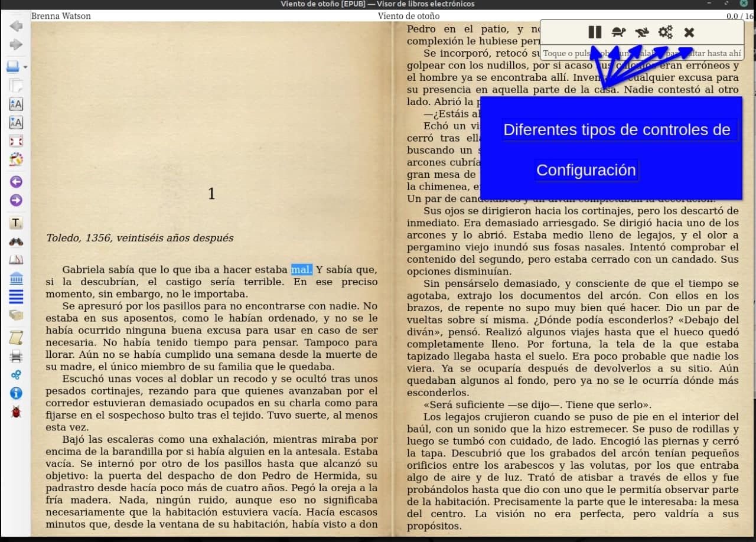The width and height of the screenshot is (756, 542).
Task: Open bookmarks with the open book icon
Action: click(16, 260)
